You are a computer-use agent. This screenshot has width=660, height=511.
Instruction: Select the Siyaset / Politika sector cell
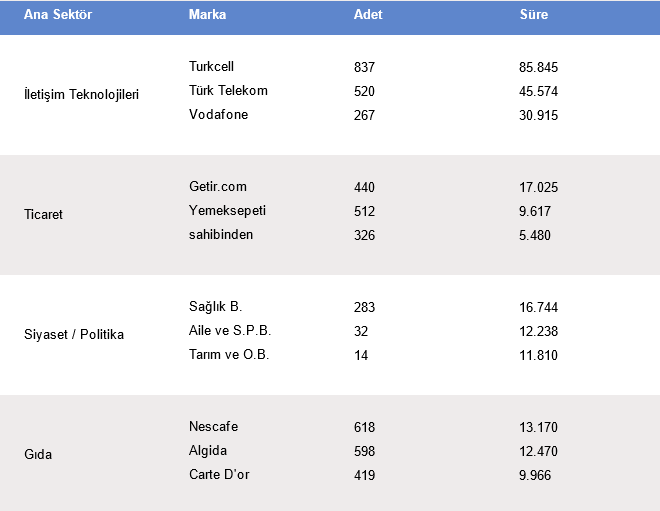(74, 335)
